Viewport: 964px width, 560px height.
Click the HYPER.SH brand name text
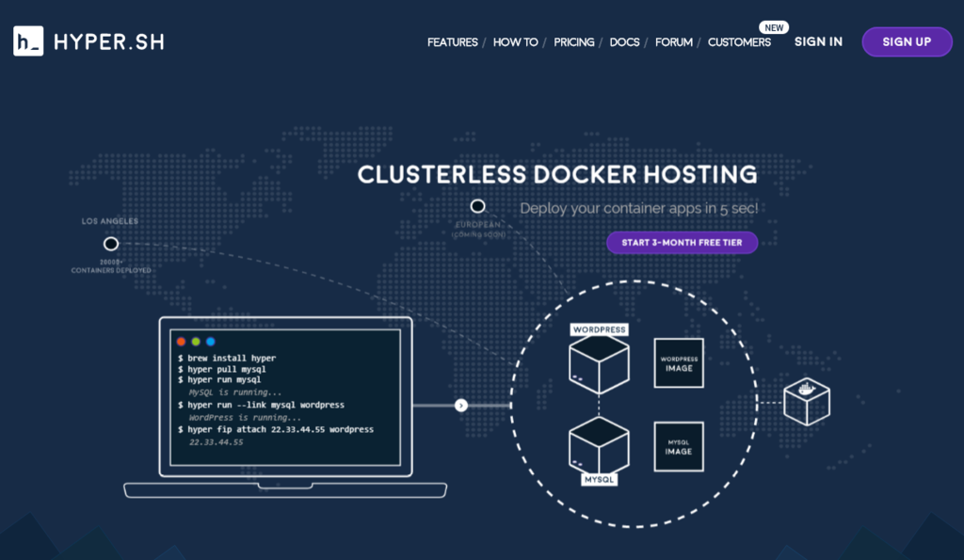pos(109,41)
